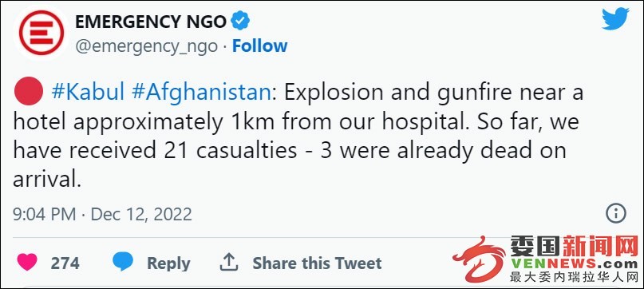Image resolution: width=644 pixels, height=289 pixels.
Task: Follow the emergency_ngo account
Action: (x=259, y=46)
